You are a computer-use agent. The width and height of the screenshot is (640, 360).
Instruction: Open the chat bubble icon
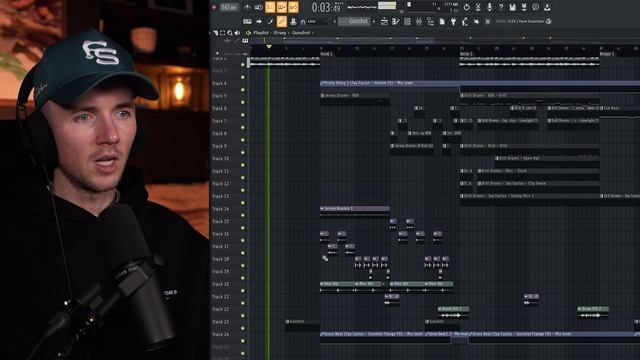coord(536,7)
